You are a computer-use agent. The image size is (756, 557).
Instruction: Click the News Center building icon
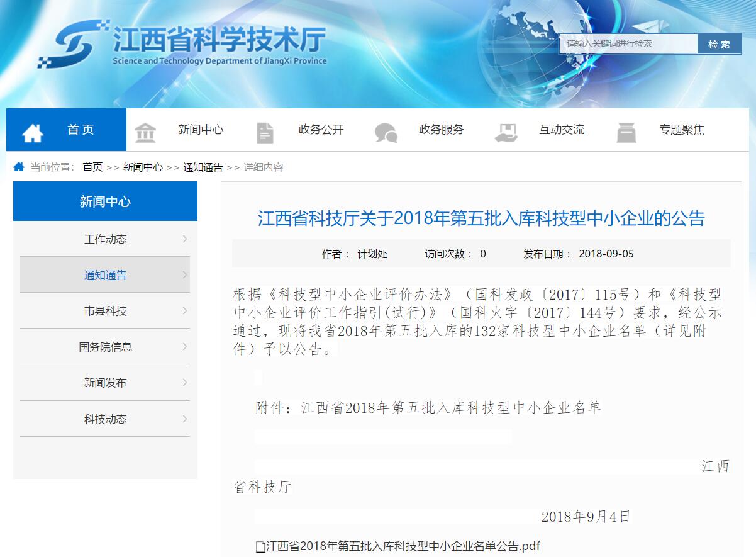coord(145,133)
